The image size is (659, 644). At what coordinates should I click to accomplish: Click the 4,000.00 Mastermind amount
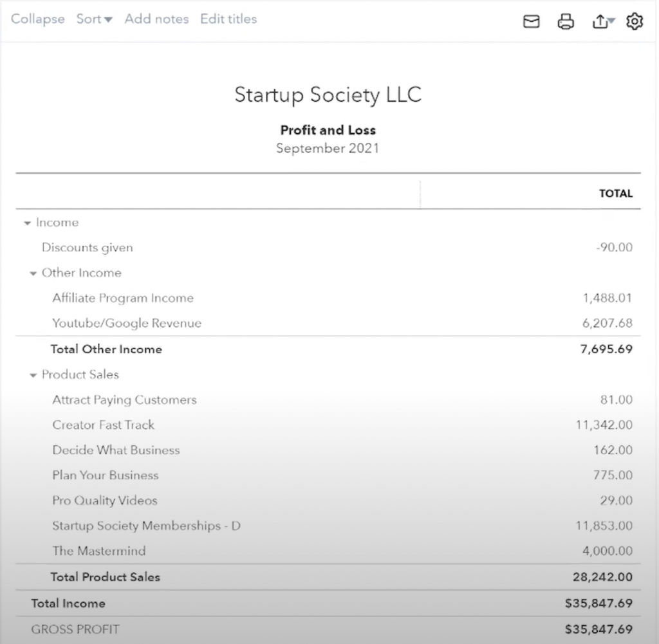(608, 551)
